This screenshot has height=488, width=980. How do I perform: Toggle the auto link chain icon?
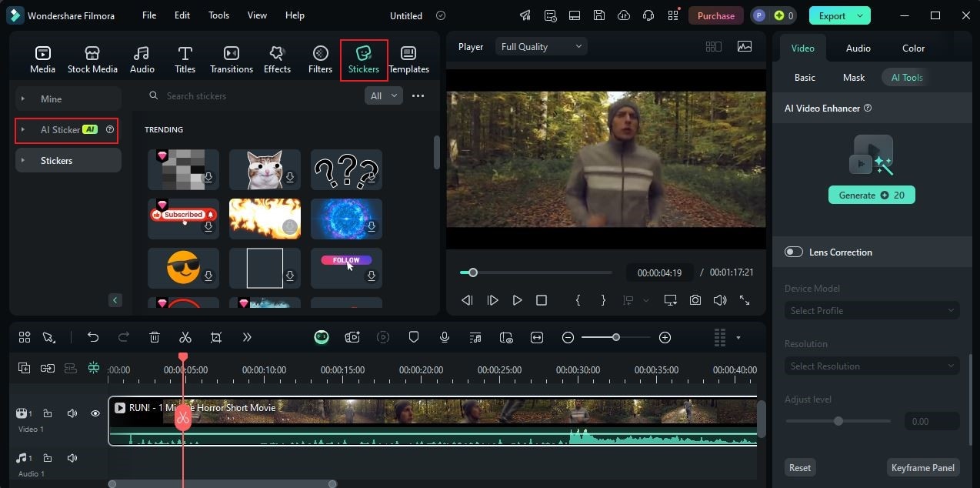pyautogui.click(x=48, y=368)
